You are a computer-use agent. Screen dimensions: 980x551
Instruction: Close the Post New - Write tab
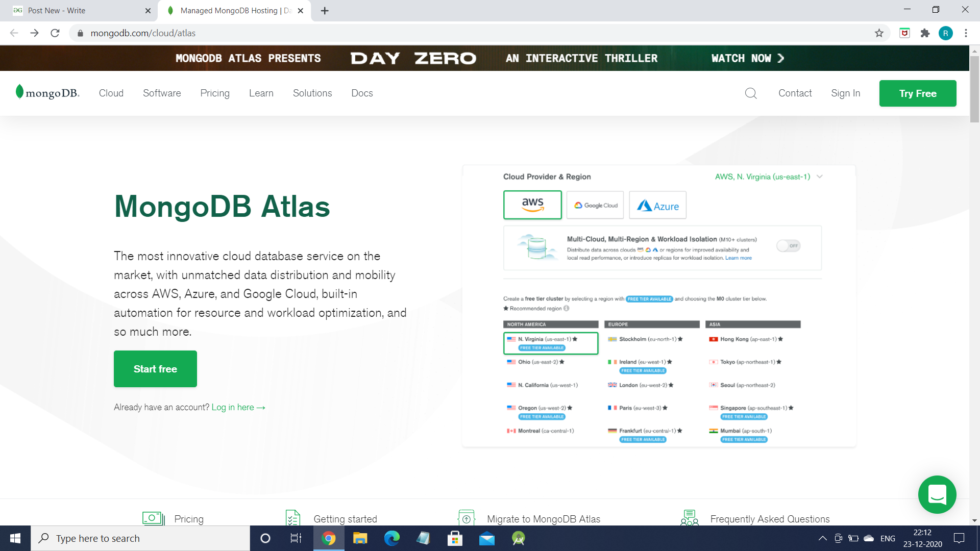click(x=148, y=11)
